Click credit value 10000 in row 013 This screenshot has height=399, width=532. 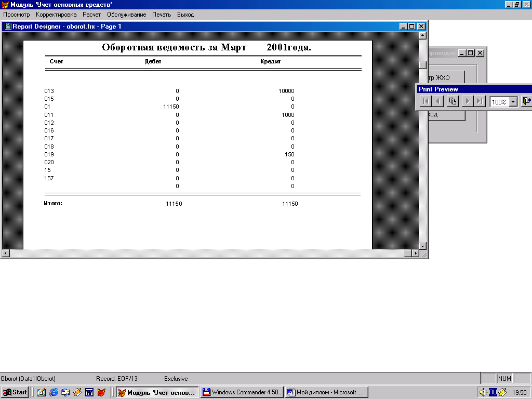[286, 91]
